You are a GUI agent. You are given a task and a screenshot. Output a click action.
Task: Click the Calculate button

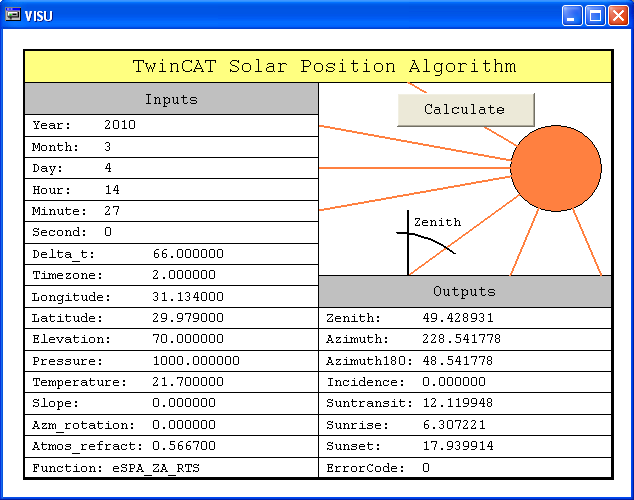[x=466, y=110]
